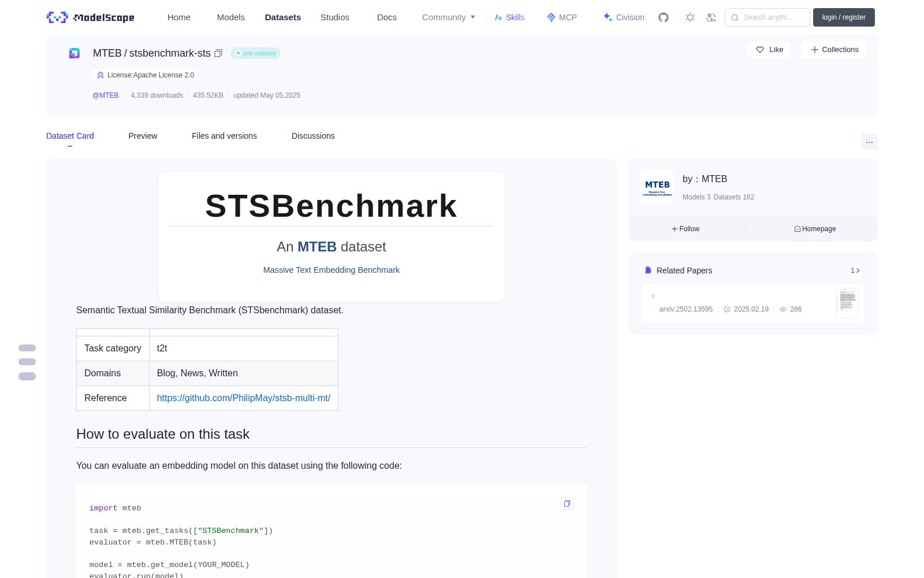Viewport: 924px width, 578px height.
Task: Expand the Community dropdown
Action: click(x=449, y=17)
